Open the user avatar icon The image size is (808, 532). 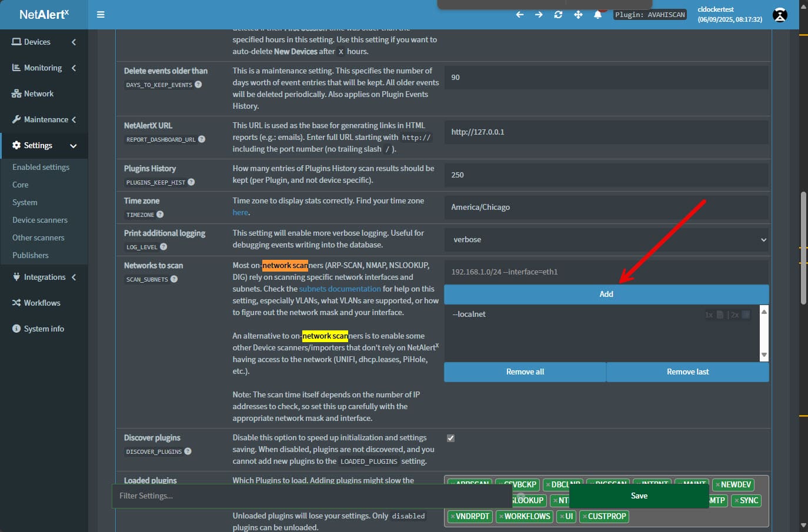point(780,15)
